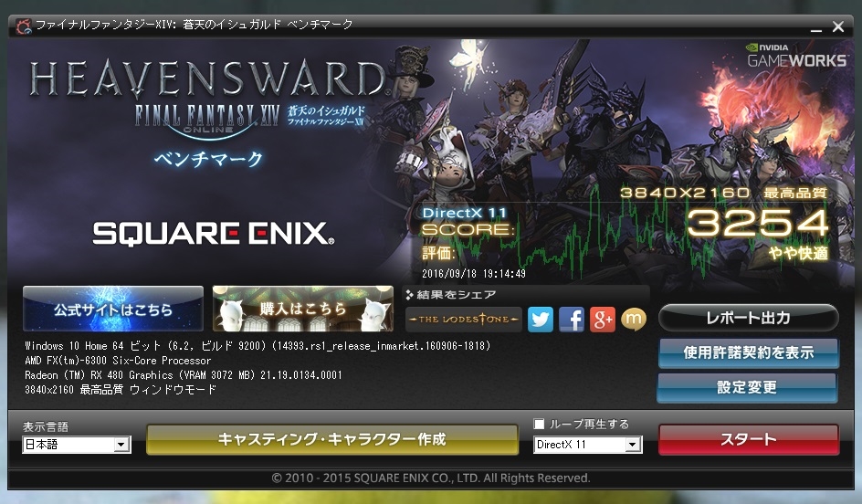Click the AMD FX(tm)-6300 processor line
The image size is (862, 504).
(118, 361)
